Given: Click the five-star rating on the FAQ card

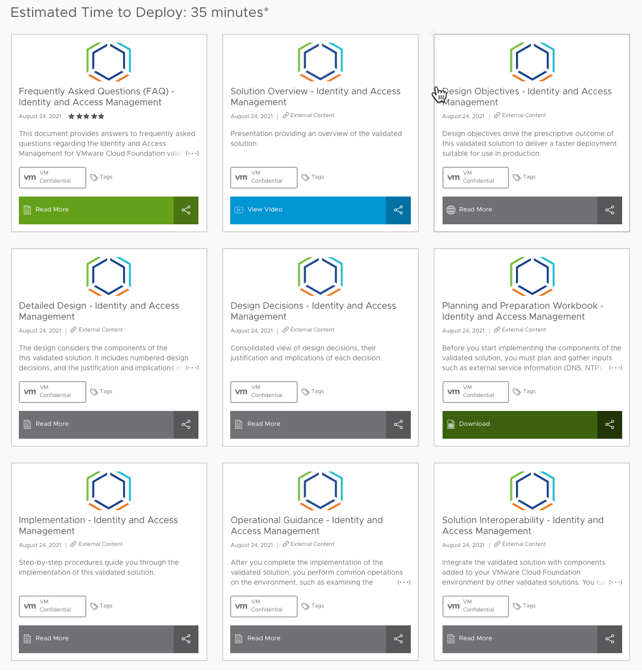Looking at the screenshot, I should coord(85,116).
